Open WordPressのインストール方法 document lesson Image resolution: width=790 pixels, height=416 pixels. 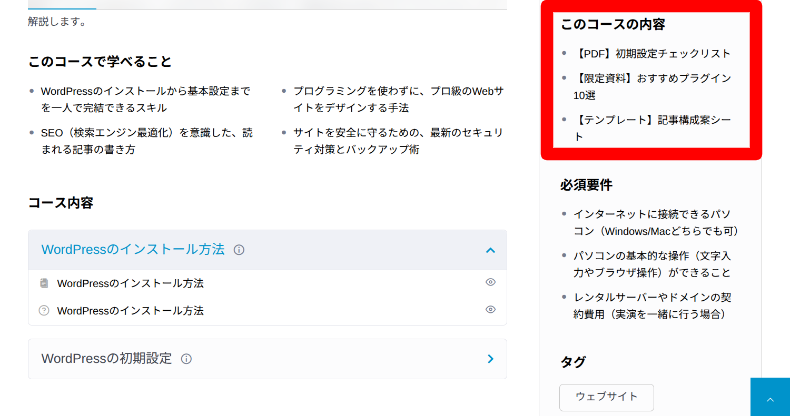pos(130,284)
